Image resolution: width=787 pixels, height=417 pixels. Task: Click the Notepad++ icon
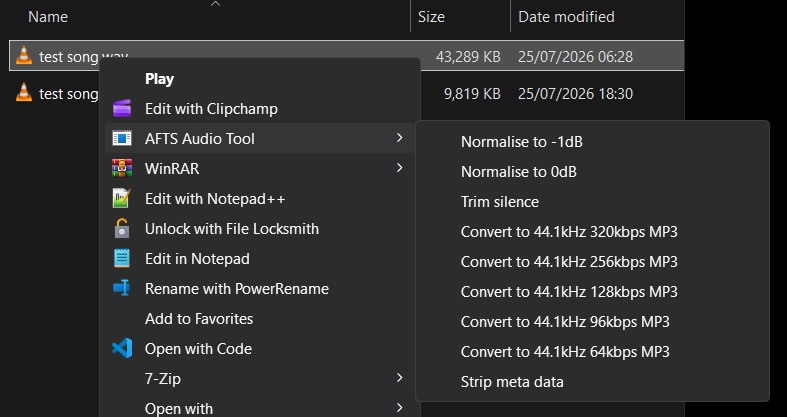[122, 198]
